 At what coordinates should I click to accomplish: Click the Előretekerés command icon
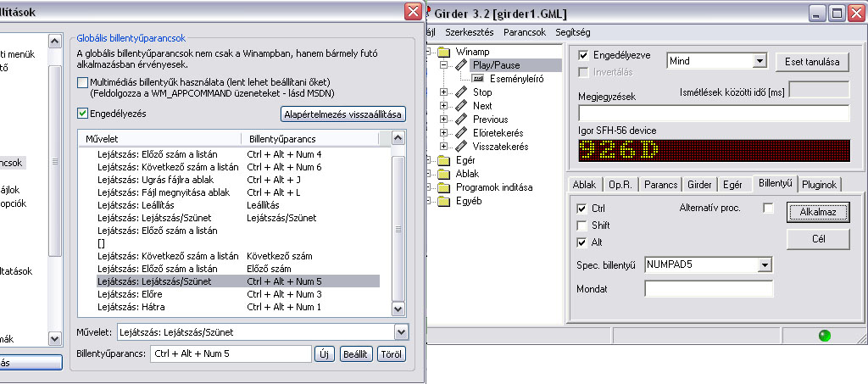pos(462,133)
